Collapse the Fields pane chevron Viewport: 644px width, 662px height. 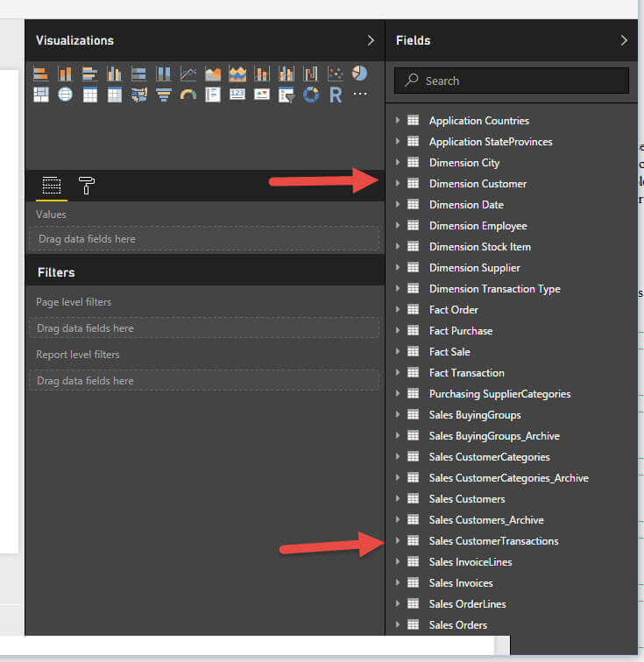(x=624, y=40)
